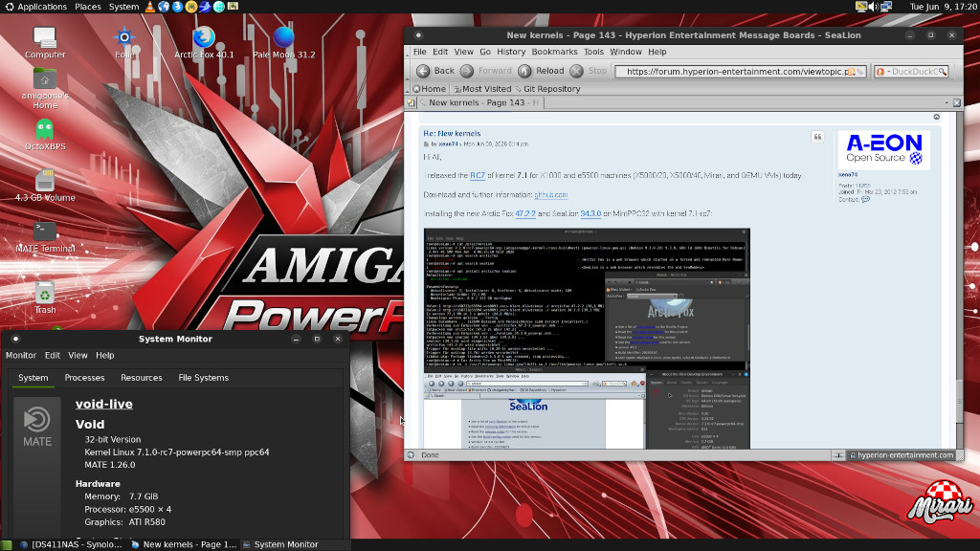Click the contact speech-bubble icon under xeno74

865,199
